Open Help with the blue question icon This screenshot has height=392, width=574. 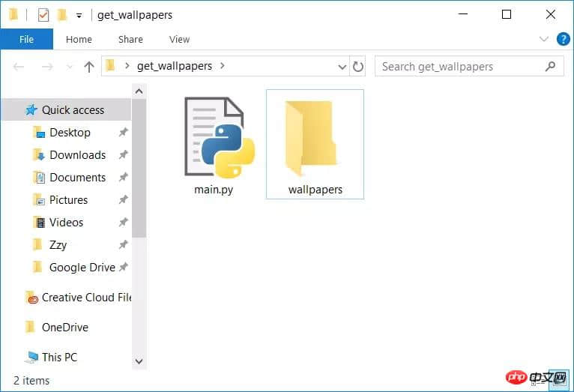[563, 39]
